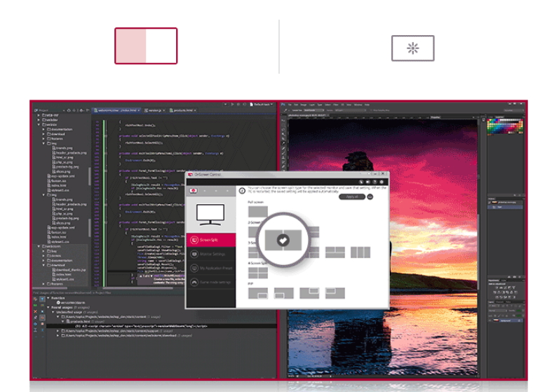The image size is (540, 392).
Task: Choose PIP layout with top-left inset
Action: (335, 293)
